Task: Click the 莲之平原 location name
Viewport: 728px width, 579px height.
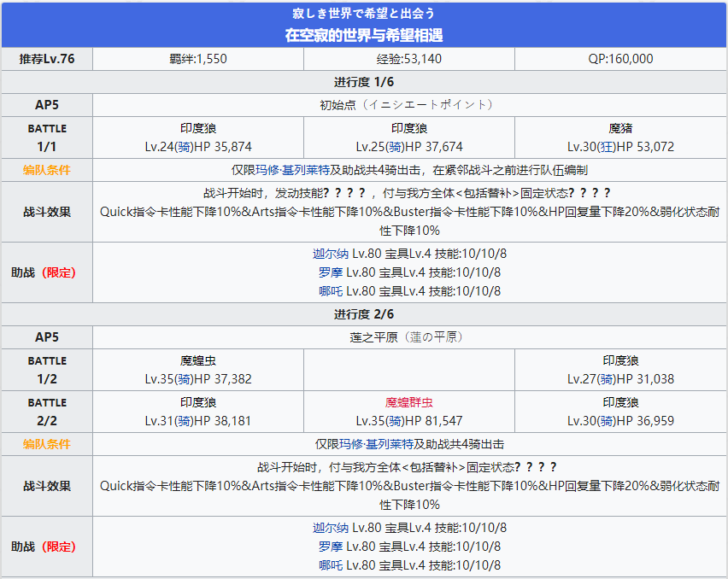Action: coord(373,337)
